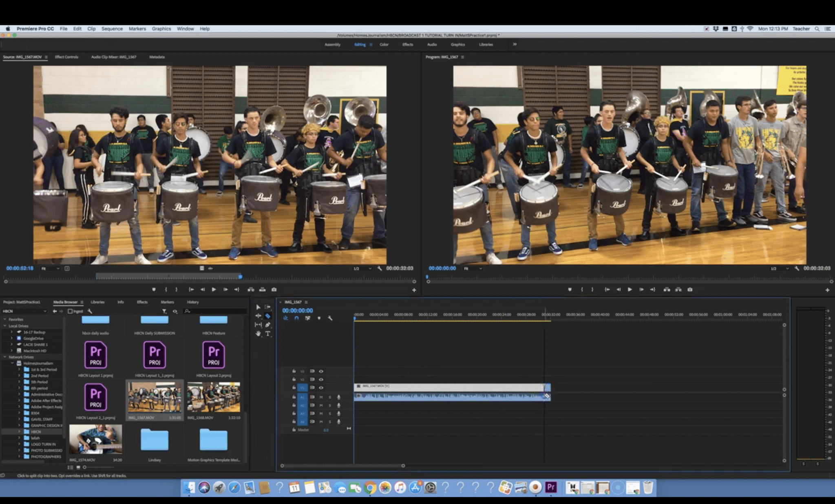
Task: Select the IMG_1568.MOV thumbnail
Action: [214, 397]
